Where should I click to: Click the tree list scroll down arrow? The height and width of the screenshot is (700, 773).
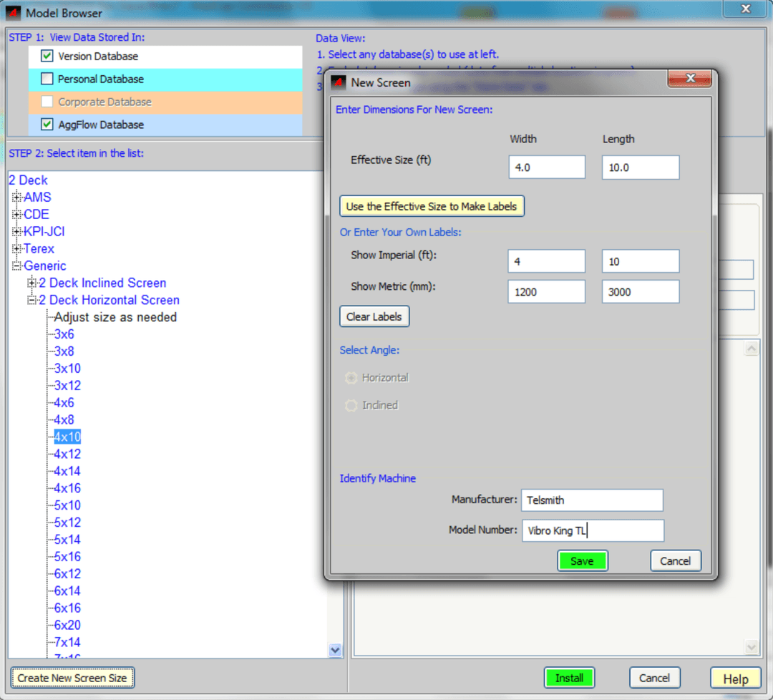(x=335, y=650)
